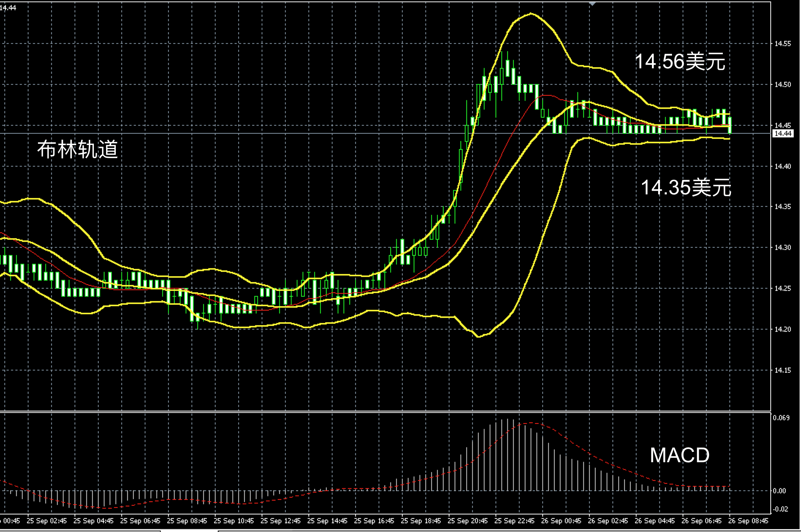Select the MACD text label
Viewport: 801px width, 532px height.
pyautogui.click(x=680, y=455)
